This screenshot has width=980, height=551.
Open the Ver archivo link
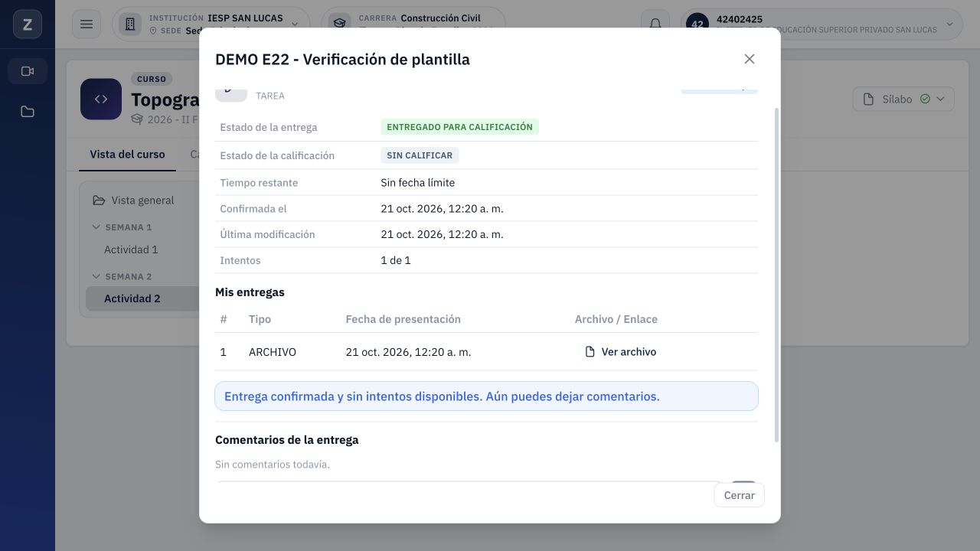pos(621,352)
